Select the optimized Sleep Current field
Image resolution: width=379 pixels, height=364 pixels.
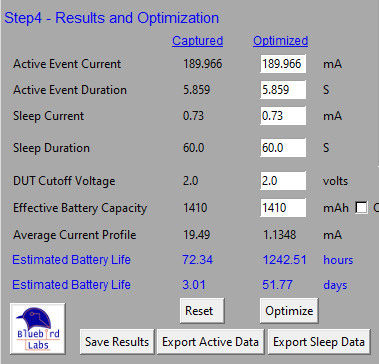[x=283, y=116]
